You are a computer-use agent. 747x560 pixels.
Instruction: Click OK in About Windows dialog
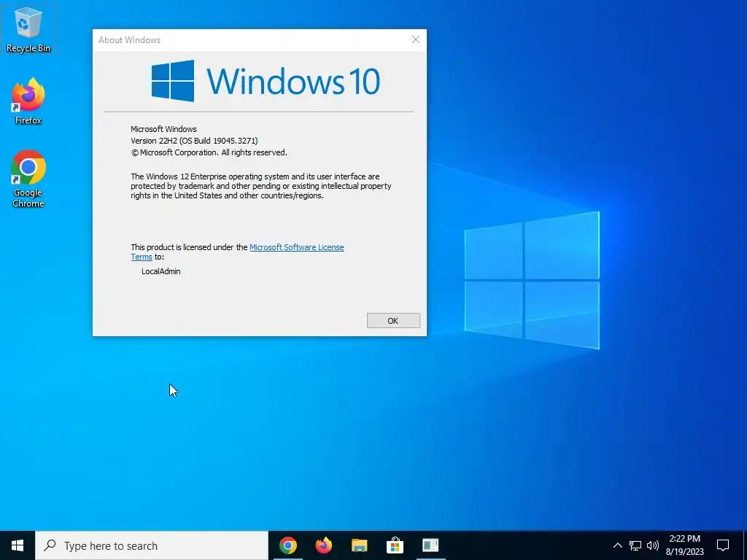click(x=393, y=321)
